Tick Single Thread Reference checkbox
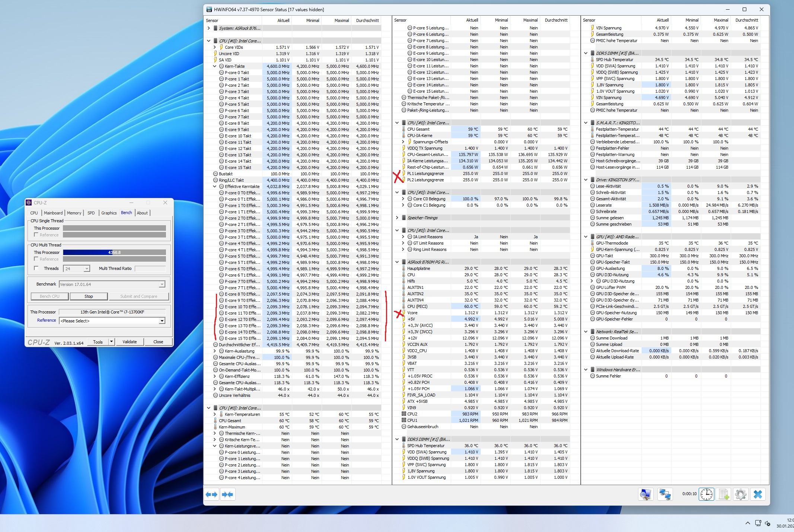The height and width of the screenshot is (532, 794). pos(36,235)
